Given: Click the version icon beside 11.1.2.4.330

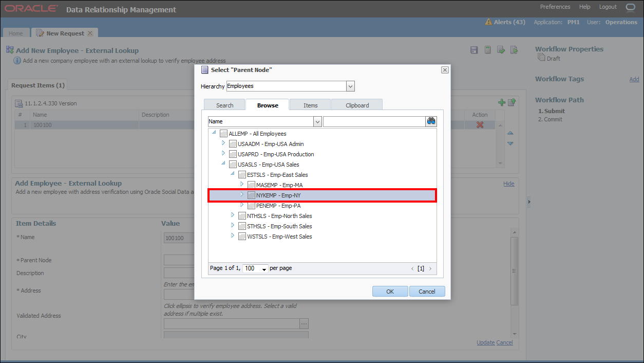Looking at the screenshot, I should pyautogui.click(x=19, y=103).
